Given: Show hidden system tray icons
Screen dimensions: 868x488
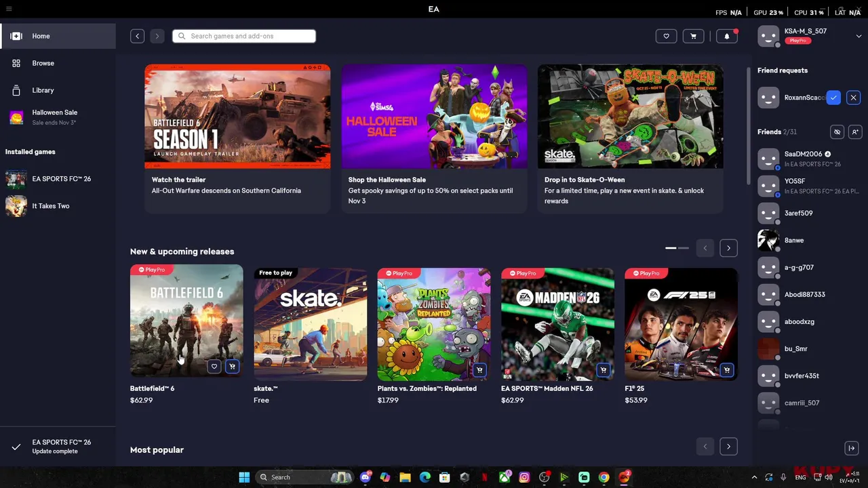Looking at the screenshot, I should pos(754,477).
